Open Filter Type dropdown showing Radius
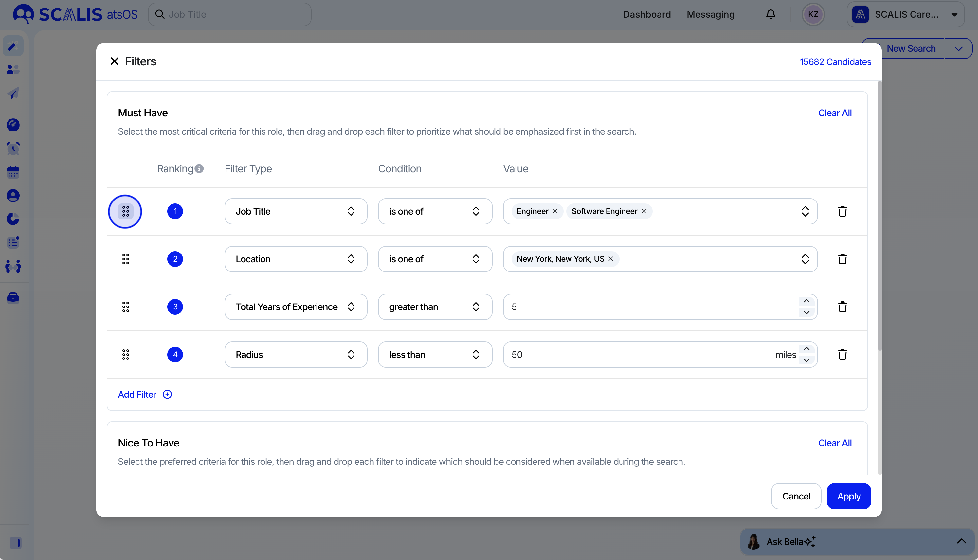The image size is (978, 560). [296, 354]
